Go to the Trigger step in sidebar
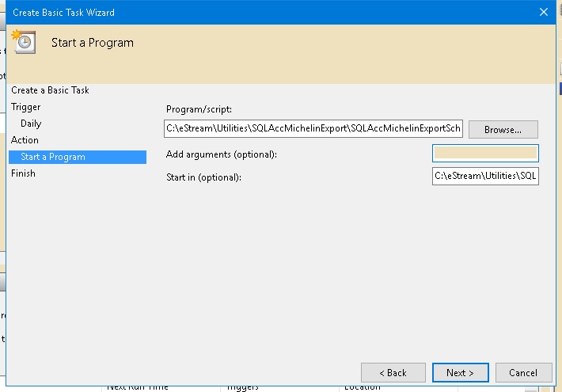Image resolution: width=562 pixels, height=392 pixels. click(26, 107)
